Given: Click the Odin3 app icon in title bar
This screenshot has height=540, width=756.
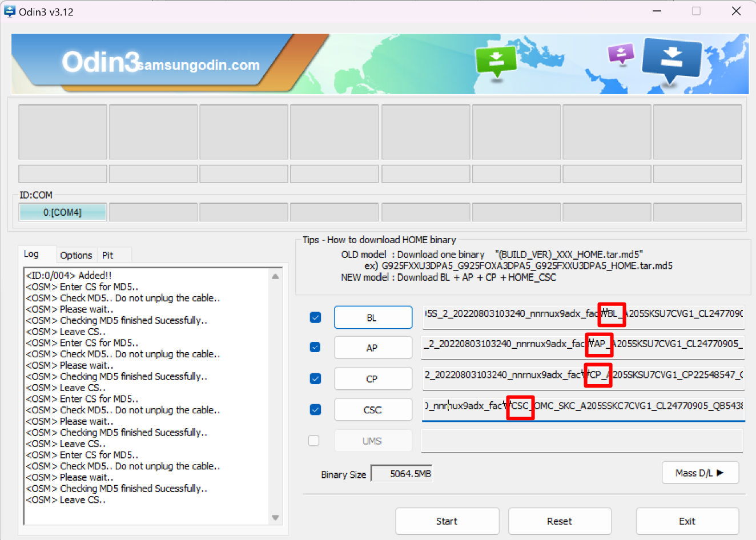Looking at the screenshot, I should 9,11.
